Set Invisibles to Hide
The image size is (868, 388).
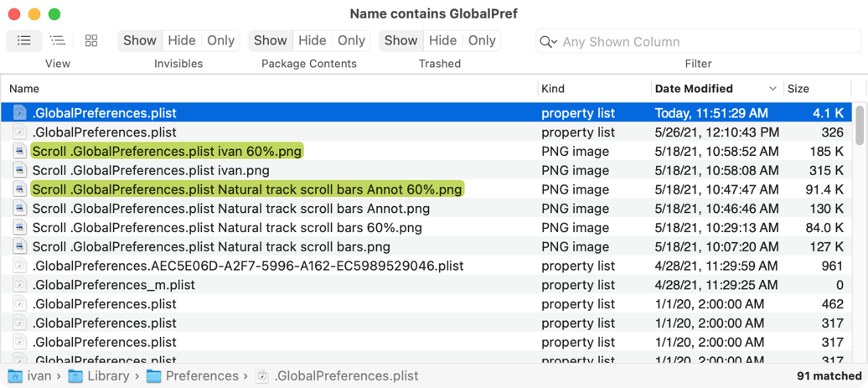pos(181,40)
